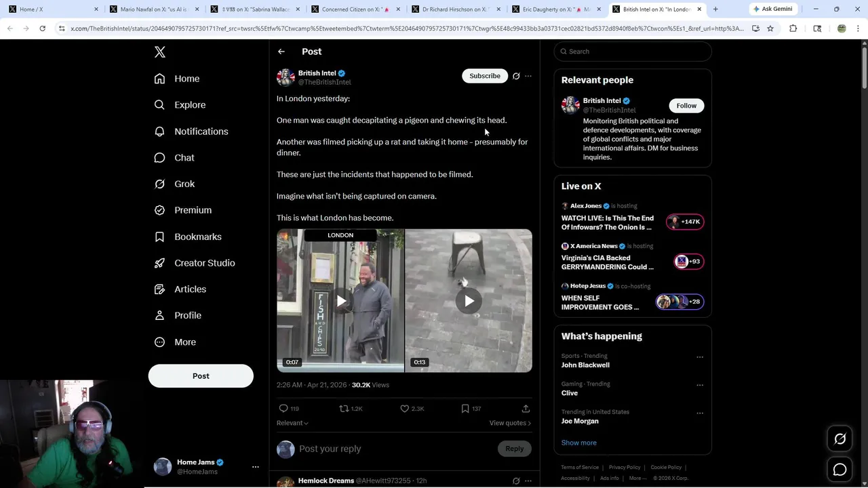Screen dimensions: 868x488
Task: Open Hemlock Dreams reply options menu
Action: (528, 481)
